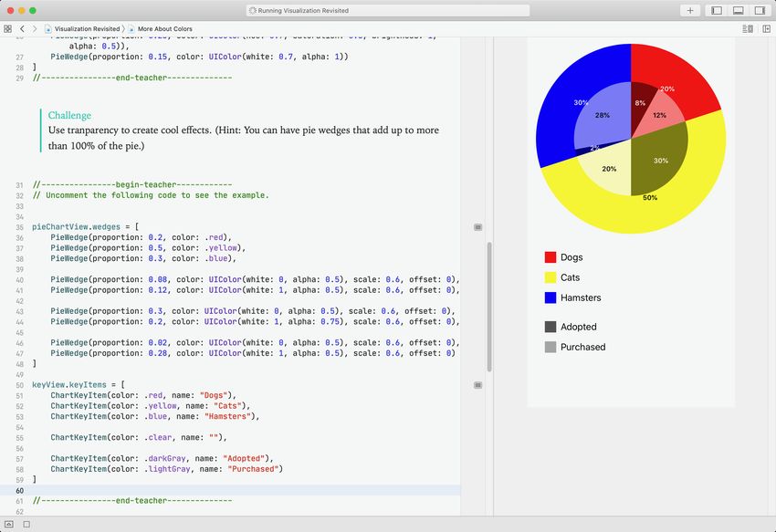Open the More About Colors breadcrumb
Viewport: 776px width, 532px height.
161,28
